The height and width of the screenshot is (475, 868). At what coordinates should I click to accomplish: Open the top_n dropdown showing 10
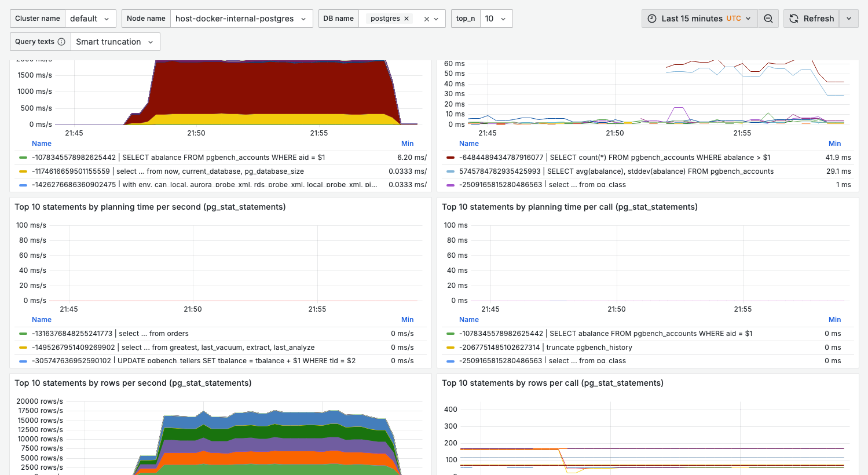point(496,18)
